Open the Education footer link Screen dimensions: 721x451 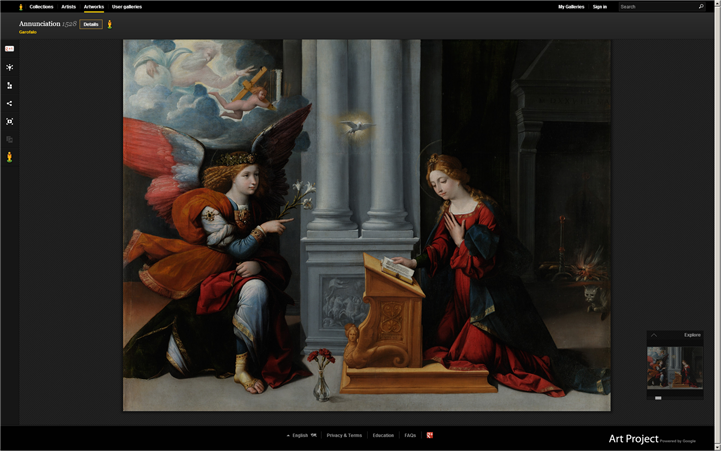383,435
